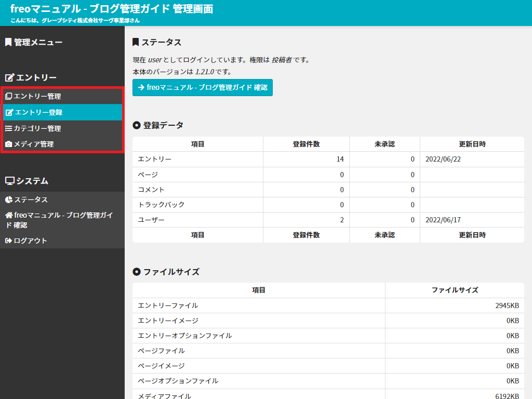
Task: Click the date 2022/06/17
Action: [443, 220]
